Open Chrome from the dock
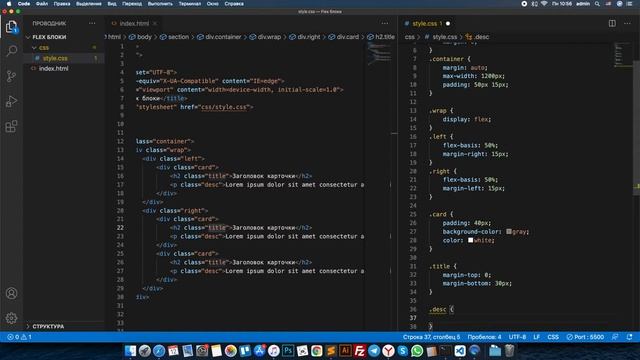Image resolution: width=640 pixels, height=360 pixels. click(x=317, y=351)
